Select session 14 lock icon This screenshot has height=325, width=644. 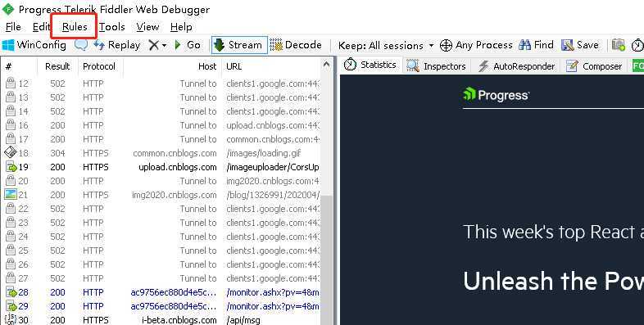coord(11,111)
